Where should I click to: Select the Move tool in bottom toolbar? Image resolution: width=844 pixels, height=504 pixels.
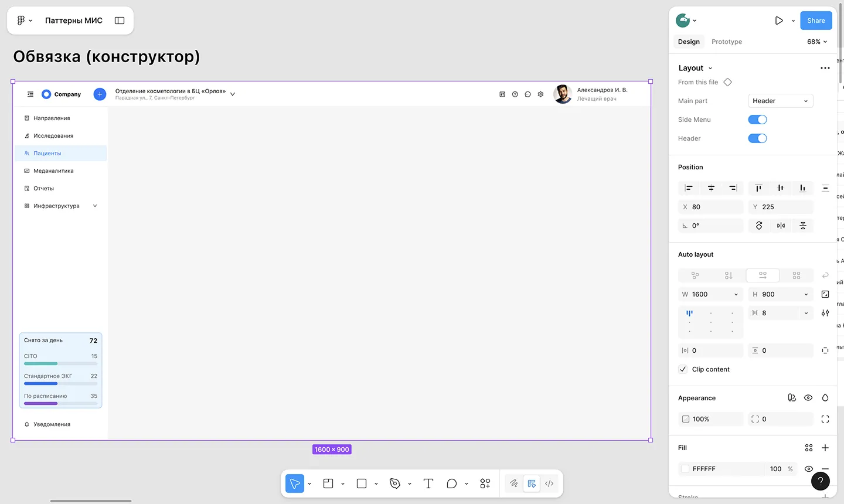pos(295,483)
